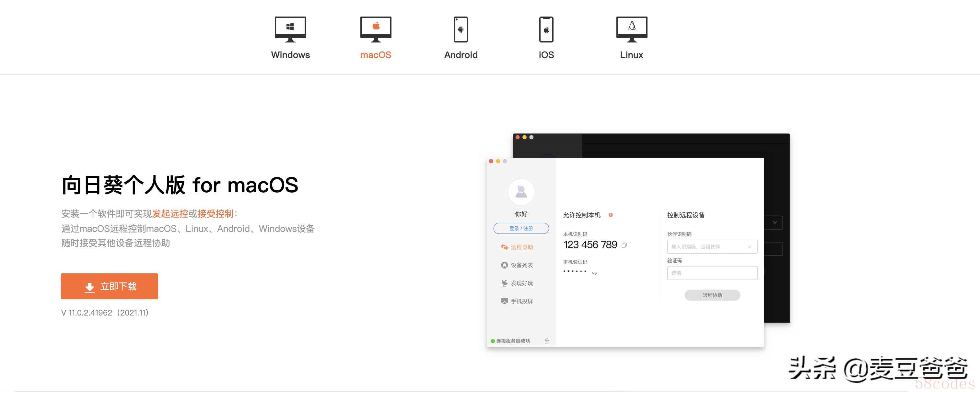
Task: Click the 立即下载 download button
Action: 110,286
